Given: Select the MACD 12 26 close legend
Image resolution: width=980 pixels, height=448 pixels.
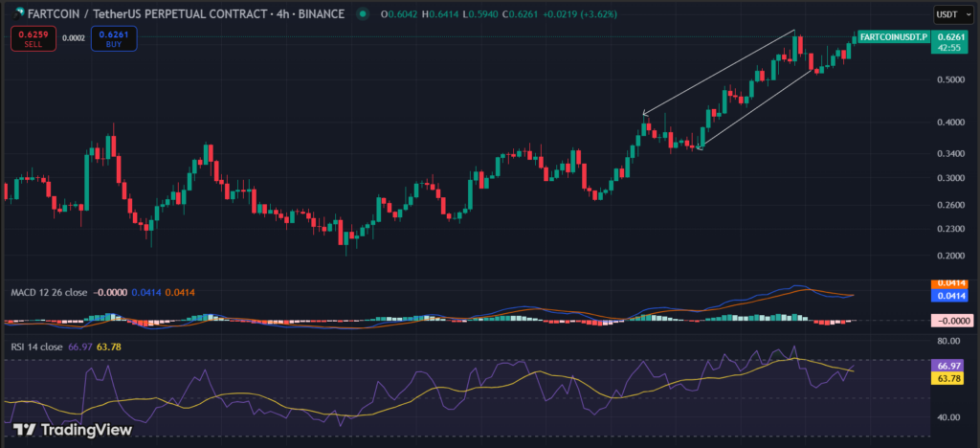Looking at the screenshot, I should (48, 292).
